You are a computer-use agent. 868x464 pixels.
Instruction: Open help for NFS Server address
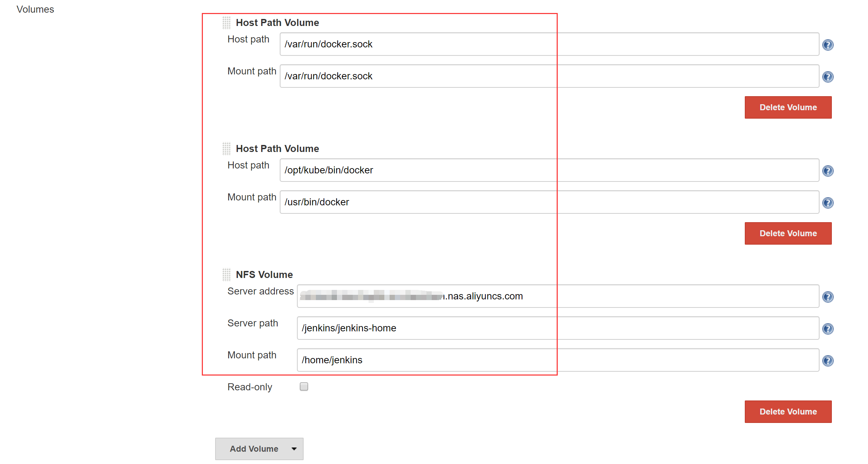coord(828,297)
